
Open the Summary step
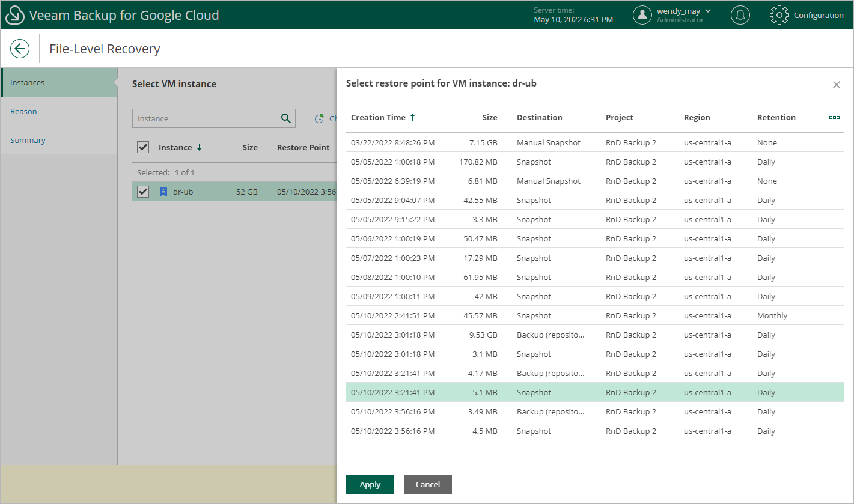pyautogui.click(x=59, y=140)
